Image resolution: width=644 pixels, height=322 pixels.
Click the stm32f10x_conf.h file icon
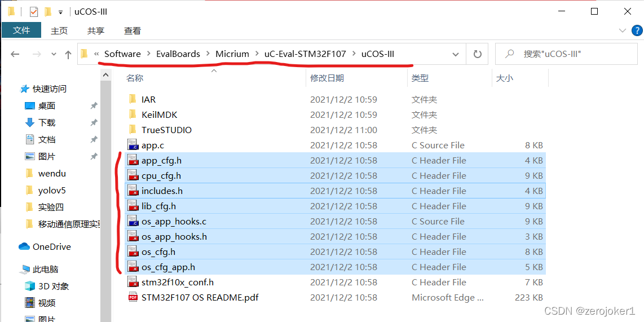pyautogui.click(x=133, y=282)
